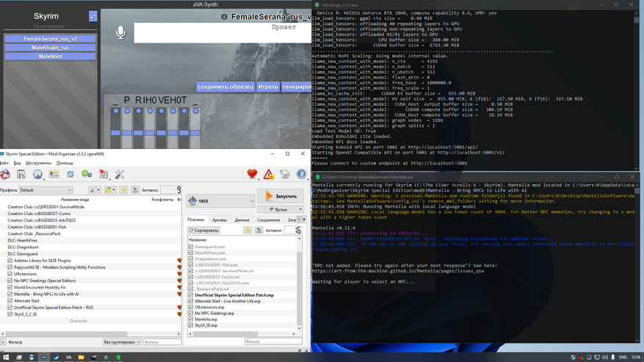Click the game switch icon beside Skyrim
Screen dimensions: 644x362
tap(93, 16)
